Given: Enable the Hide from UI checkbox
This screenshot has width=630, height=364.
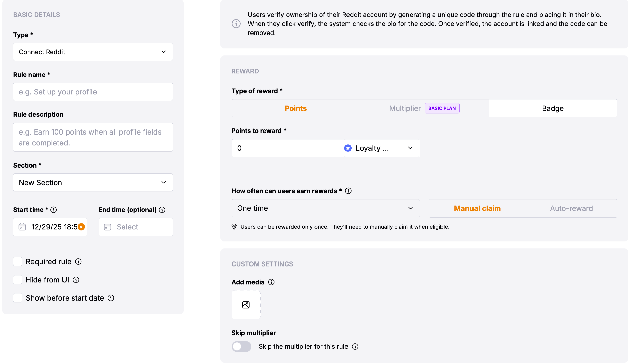Looking at the screenshot, I should [18, 280].
